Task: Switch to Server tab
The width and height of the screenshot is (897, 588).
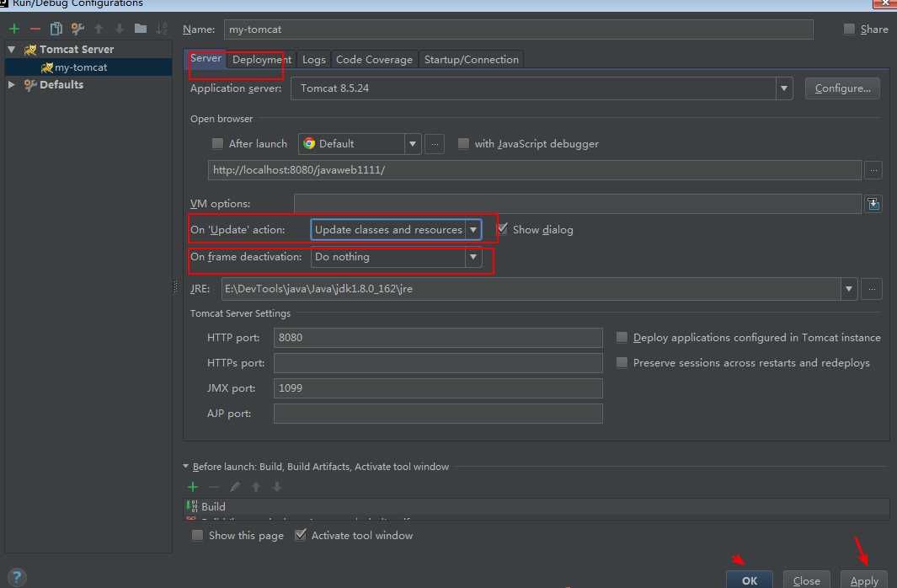Action: pyautogui.click(x=206, y=58)
